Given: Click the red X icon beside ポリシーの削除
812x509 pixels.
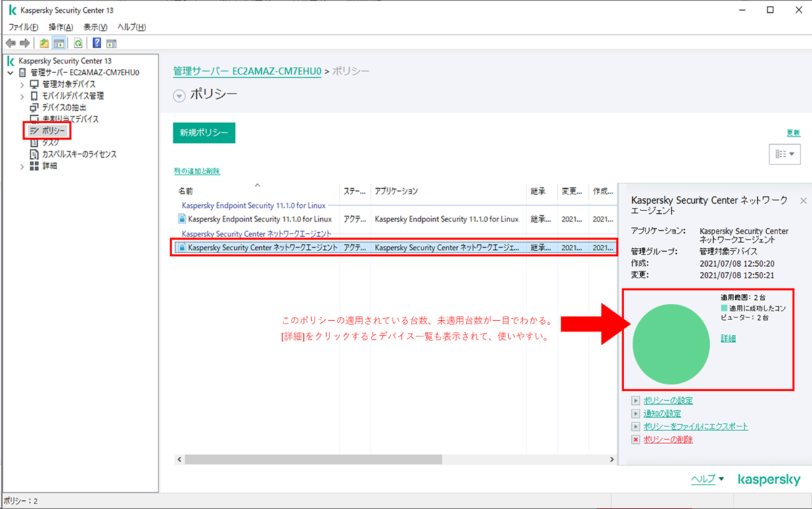Looking at the screenshot, I should [x=635, y=439].
